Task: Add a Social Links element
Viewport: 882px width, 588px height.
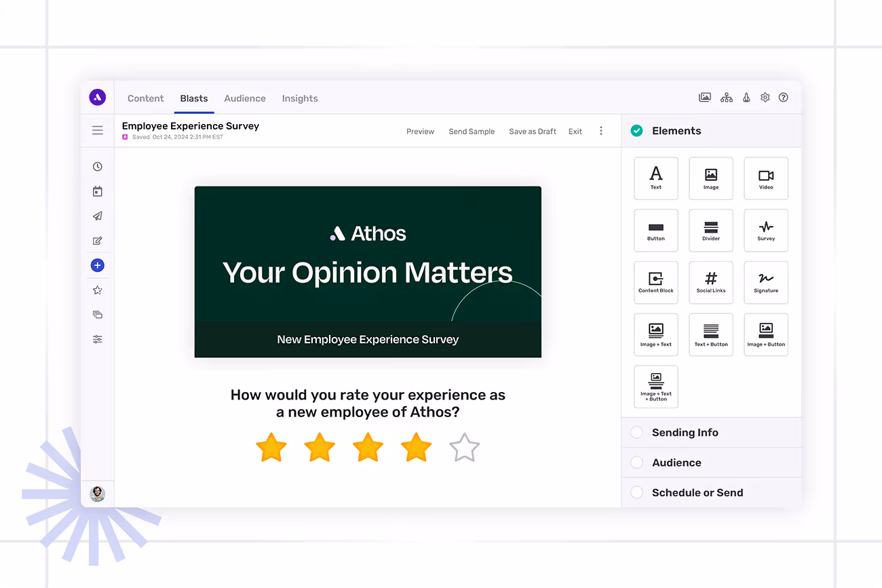Action: 711,283
